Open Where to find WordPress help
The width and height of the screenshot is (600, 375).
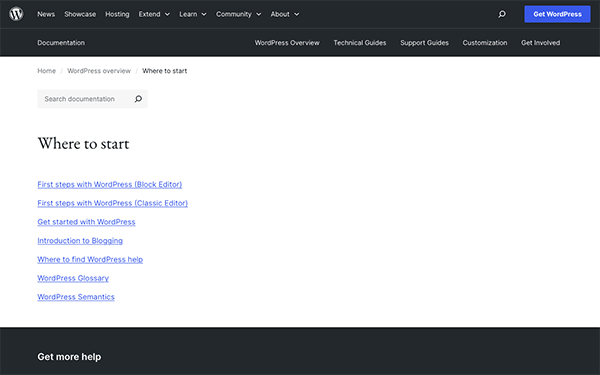click(90, 259)
